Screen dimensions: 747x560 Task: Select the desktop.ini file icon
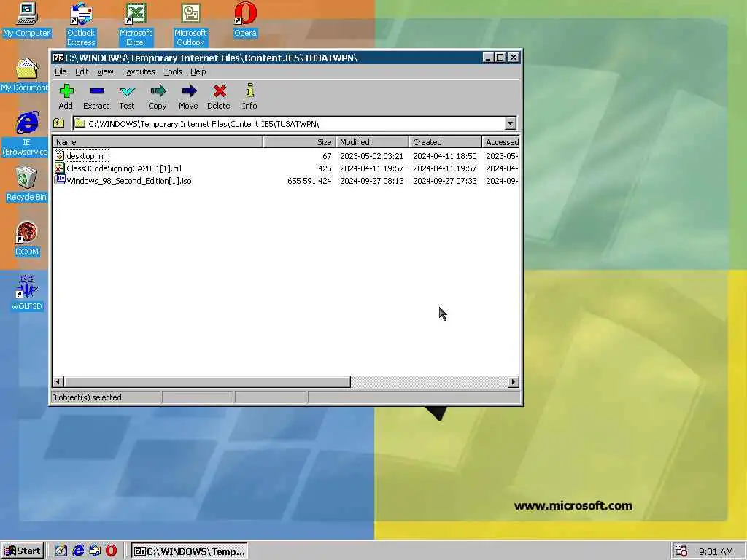click(59, 156)
